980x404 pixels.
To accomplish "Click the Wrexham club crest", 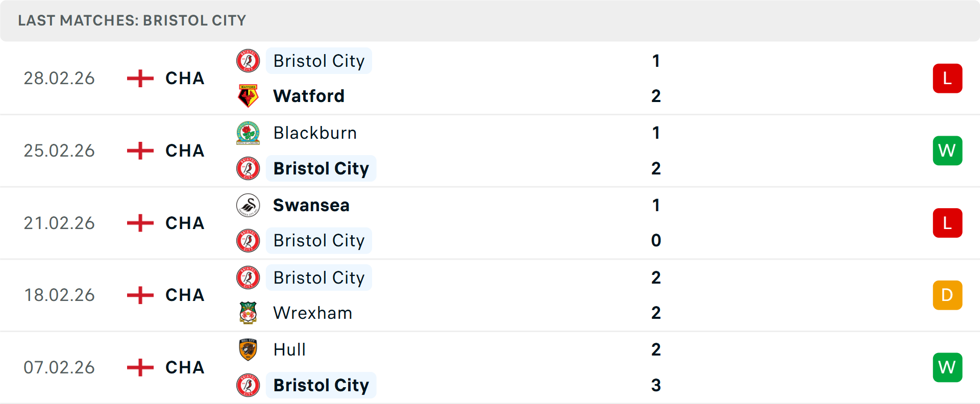I will click(x=248, y=313).
